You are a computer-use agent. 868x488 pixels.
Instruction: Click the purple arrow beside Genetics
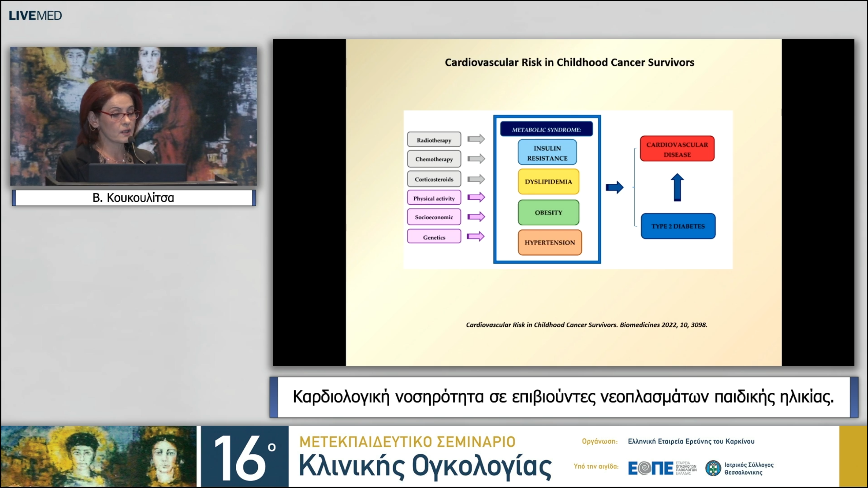(x=476, y=237)
